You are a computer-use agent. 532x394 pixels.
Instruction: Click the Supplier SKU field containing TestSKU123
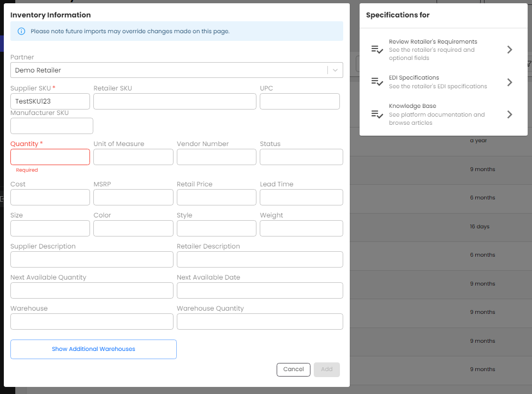click(x=50, y=101)
